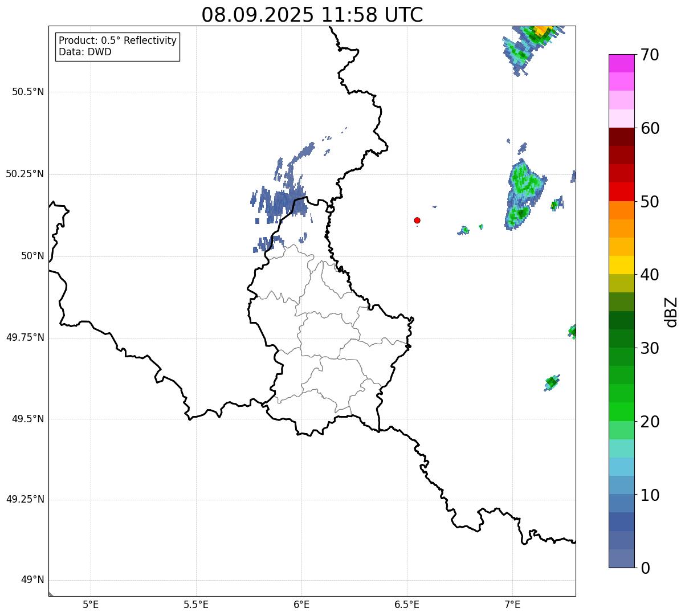Click the red station marker dot

coord(417,220)
